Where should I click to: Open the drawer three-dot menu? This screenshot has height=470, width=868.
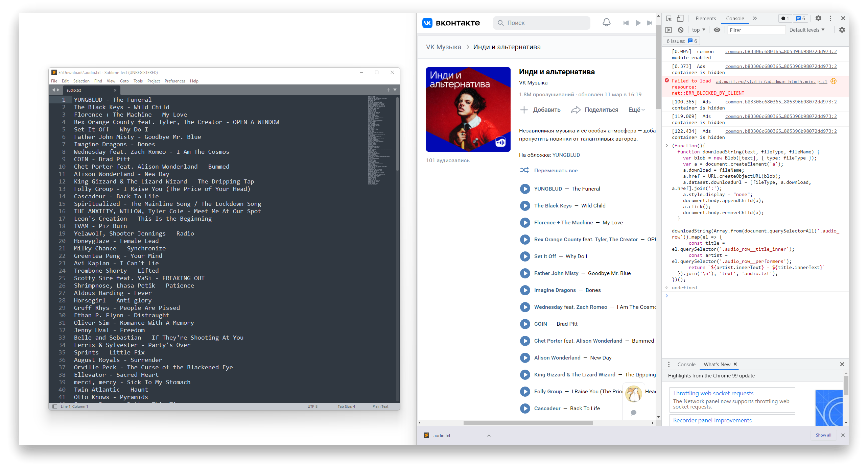coord(668,365)
